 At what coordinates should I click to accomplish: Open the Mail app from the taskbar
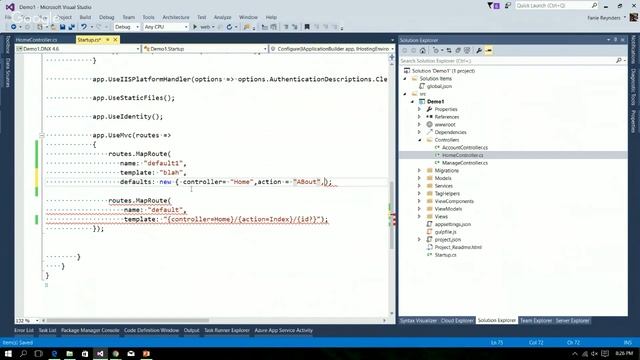131,353
